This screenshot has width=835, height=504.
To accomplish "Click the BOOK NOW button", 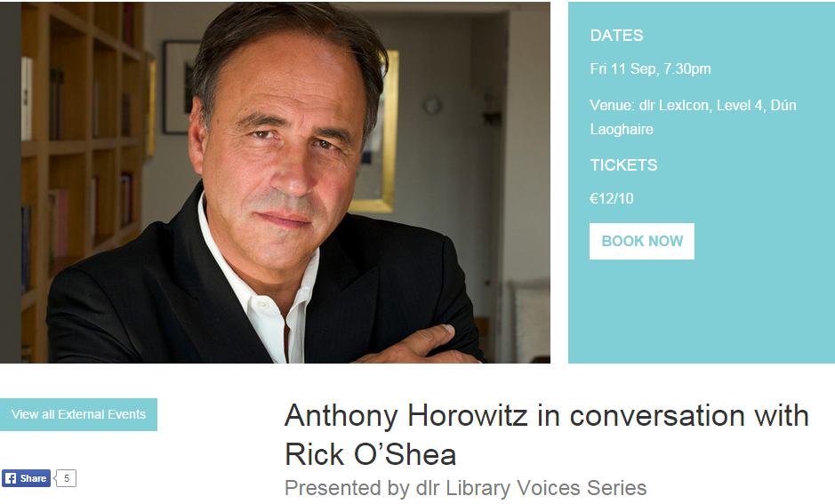I will click(x=642, y=241).
